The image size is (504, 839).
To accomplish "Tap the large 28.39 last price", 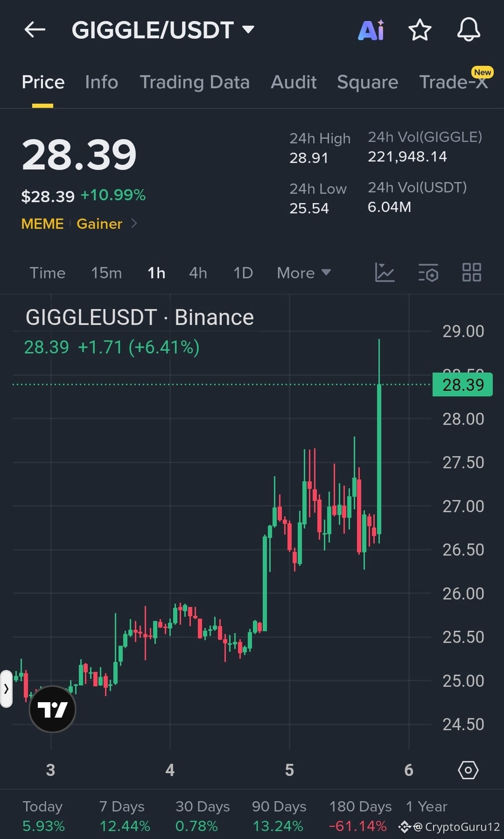I will click(x=79, y=155).
